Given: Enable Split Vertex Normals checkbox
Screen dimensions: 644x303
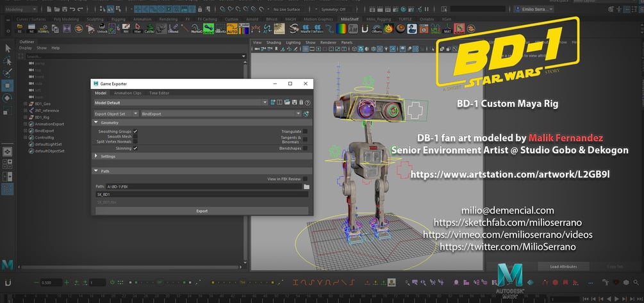Looking at the screenshot, I should (135, 142).
